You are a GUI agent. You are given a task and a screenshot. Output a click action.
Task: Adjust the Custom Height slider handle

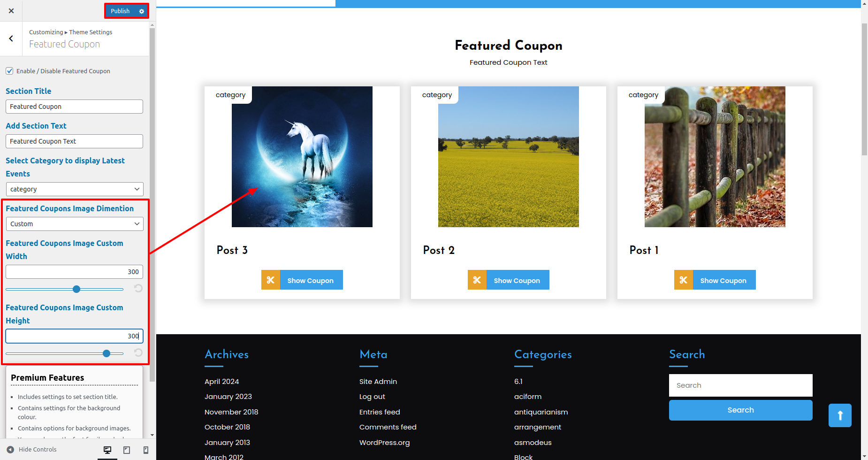(107, 353)
